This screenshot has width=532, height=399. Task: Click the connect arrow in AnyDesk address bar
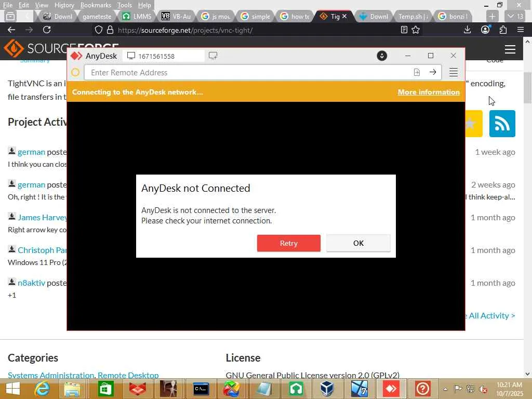click(x=433, y=72)
